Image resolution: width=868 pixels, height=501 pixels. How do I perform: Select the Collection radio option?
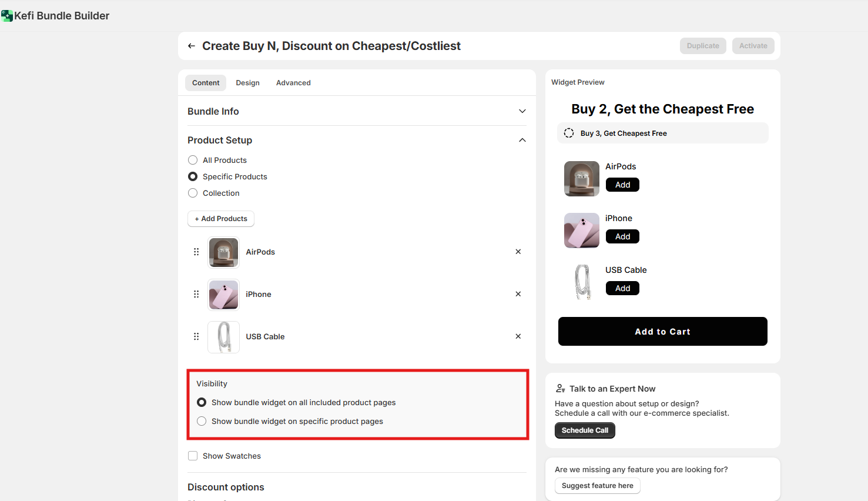193,193
